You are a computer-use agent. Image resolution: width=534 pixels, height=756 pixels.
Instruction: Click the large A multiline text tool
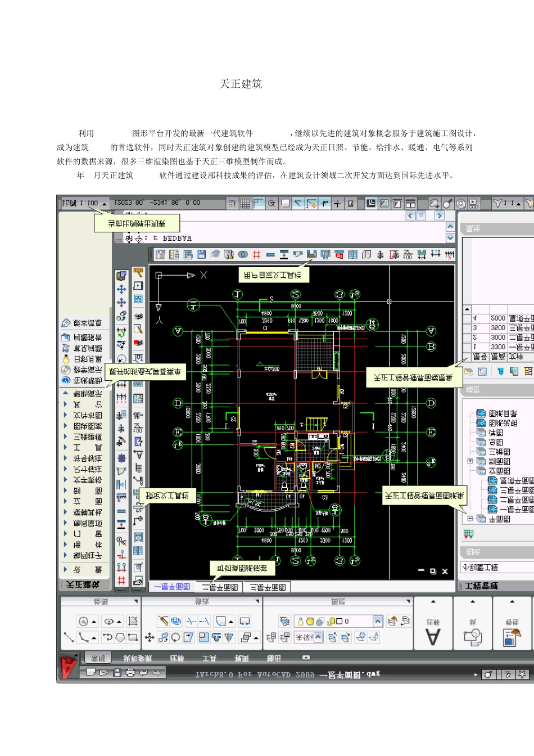tap(432, 636)
